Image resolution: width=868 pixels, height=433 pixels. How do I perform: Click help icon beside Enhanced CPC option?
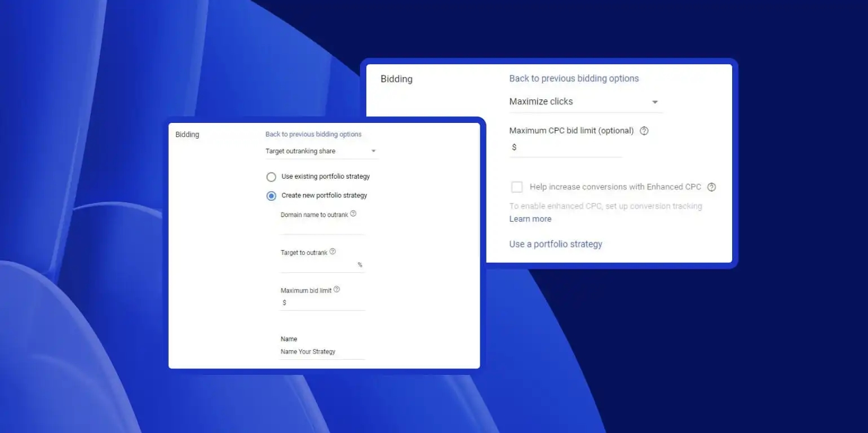point(711,187)
